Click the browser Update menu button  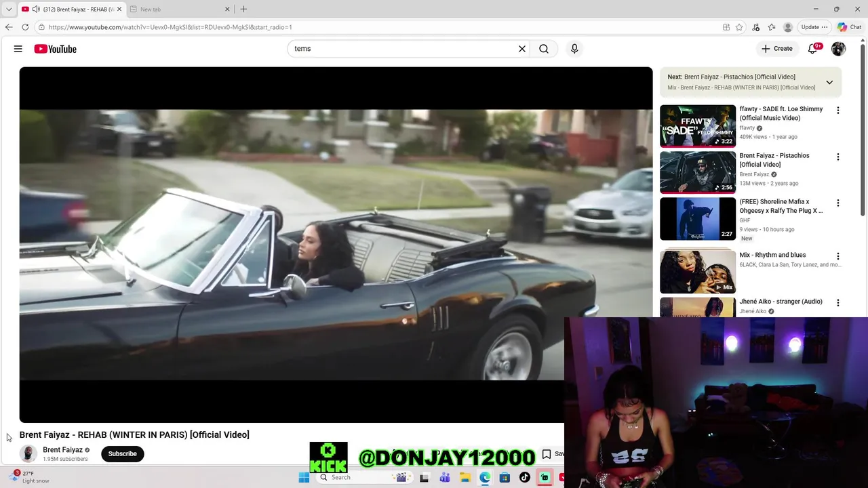[814, 27]
